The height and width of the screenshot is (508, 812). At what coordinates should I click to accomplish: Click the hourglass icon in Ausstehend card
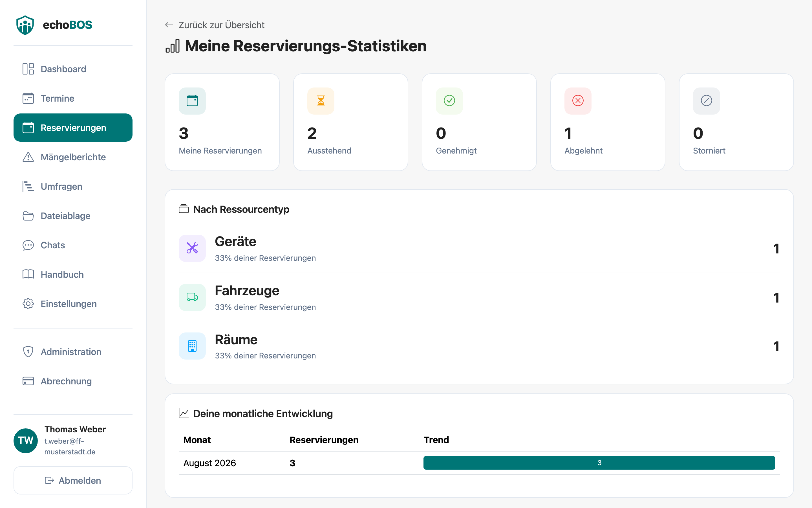click(321, 101)
